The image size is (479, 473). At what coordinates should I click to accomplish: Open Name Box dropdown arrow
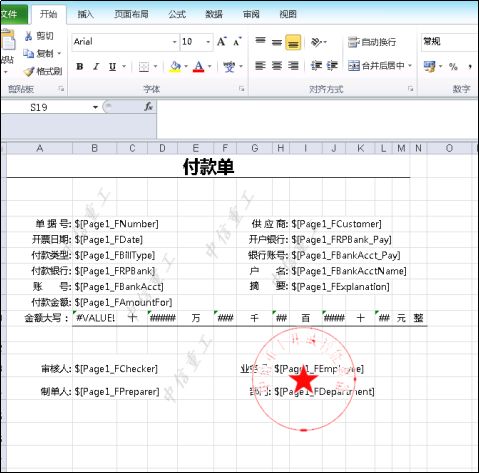pyautogui.click(x=95, y=107)
